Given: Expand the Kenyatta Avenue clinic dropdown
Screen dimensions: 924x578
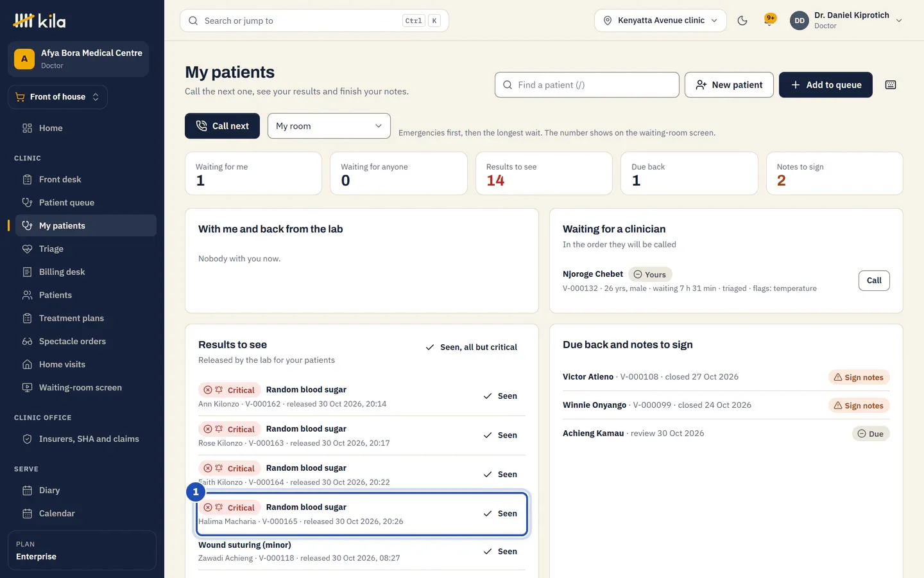Looking at the screenshot, I should point(660,21).
